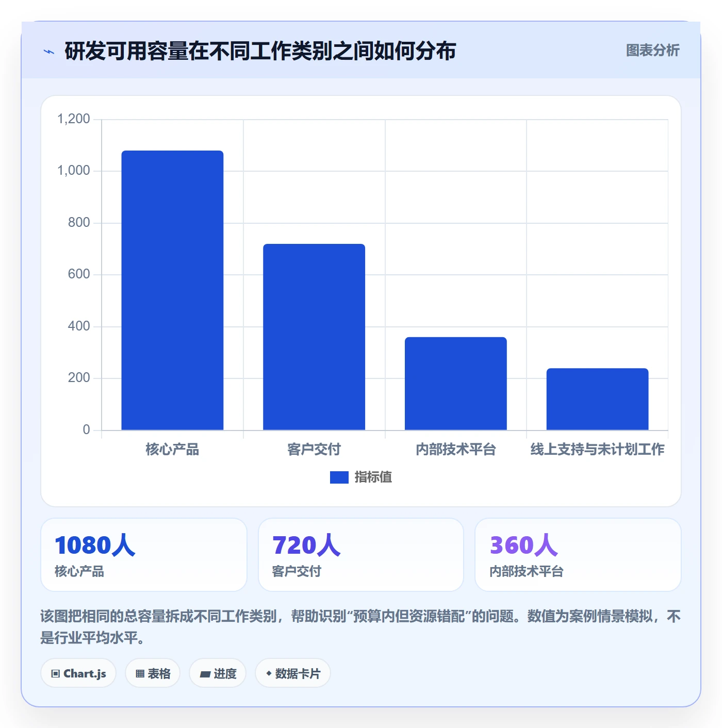Click the 图表分析 label in header
The image size is (722, 728).
pyautogui.click(x=652, y=51)
